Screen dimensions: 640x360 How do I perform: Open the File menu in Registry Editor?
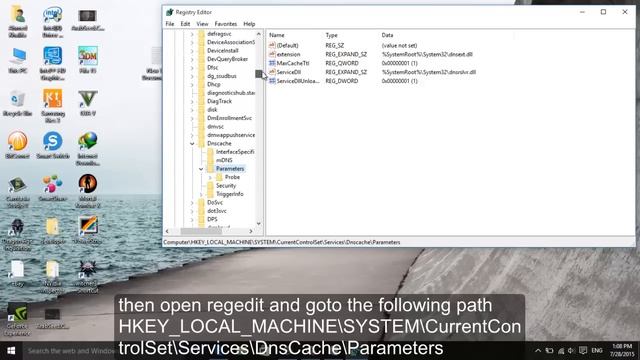coord(170,24)
